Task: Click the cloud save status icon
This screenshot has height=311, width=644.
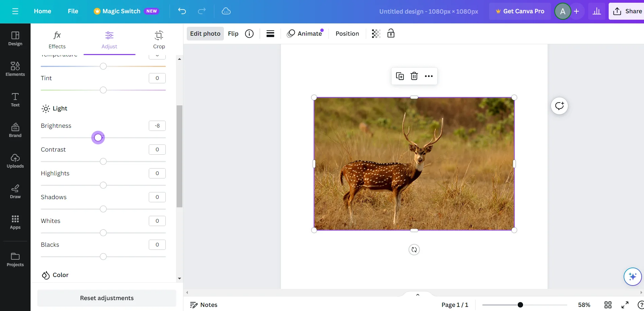Action: click(226, 11)
